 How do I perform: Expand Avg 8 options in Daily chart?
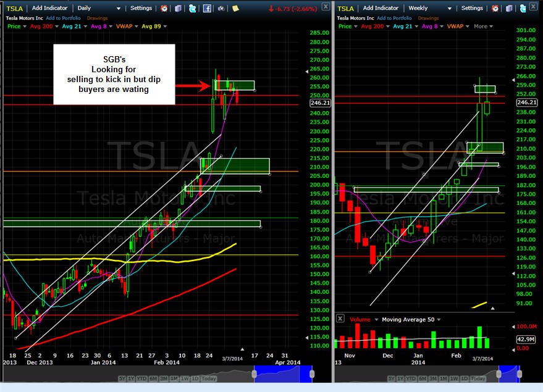click(111, 27)
